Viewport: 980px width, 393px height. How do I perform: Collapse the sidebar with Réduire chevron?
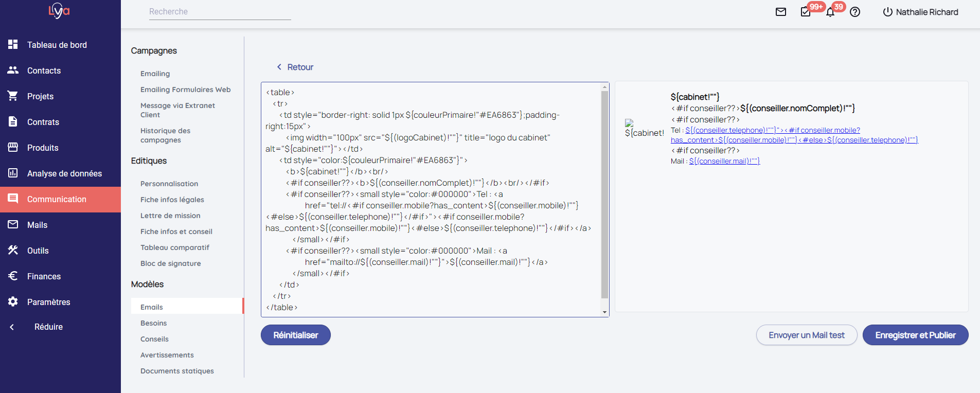tap(12, 327)
